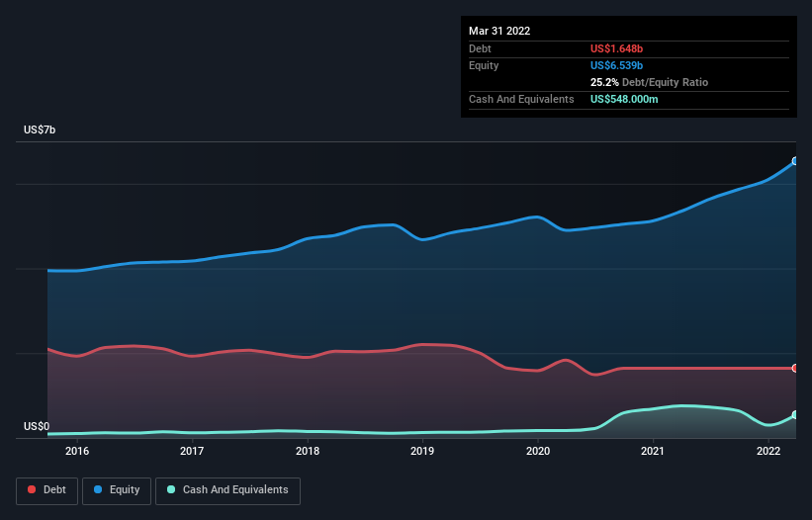
Task: Click the 2022 x-axis label
Action: (x=768, y=451)
